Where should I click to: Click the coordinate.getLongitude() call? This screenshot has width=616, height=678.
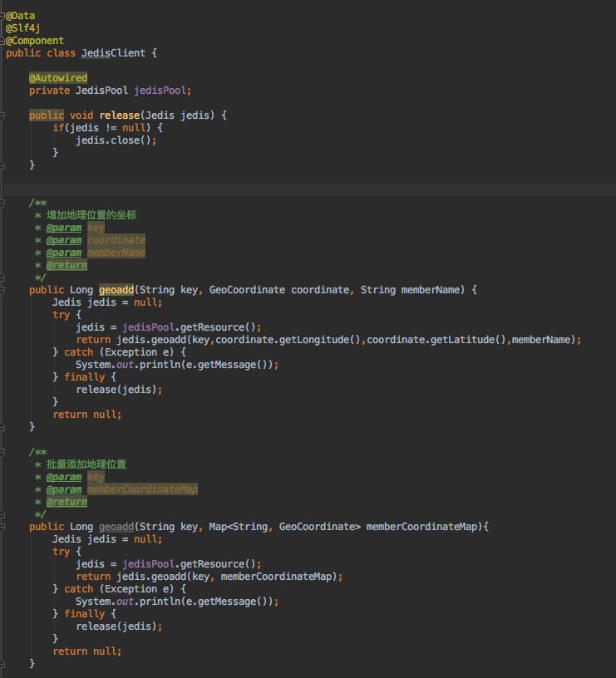click(x=288, y=340)
